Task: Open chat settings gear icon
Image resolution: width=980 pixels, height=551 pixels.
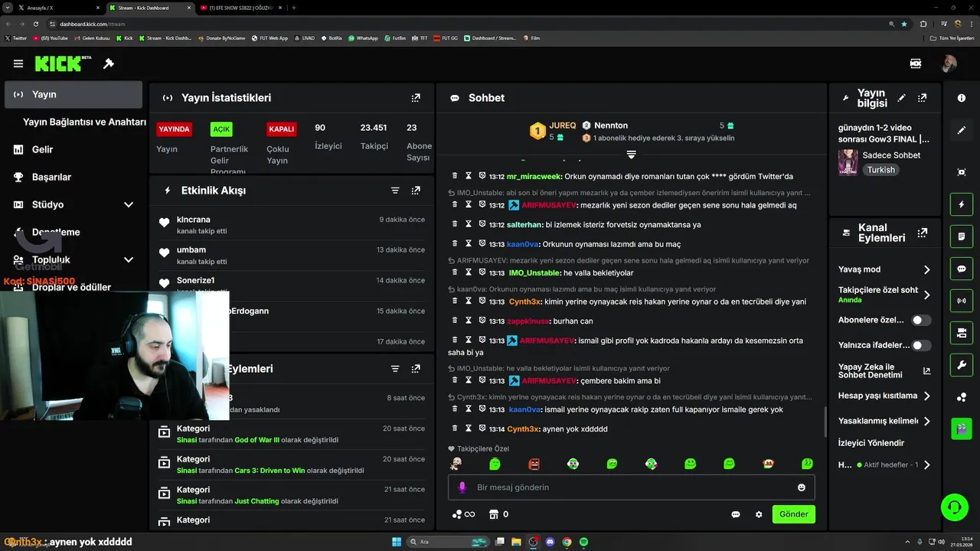Action: click(759, 514)
